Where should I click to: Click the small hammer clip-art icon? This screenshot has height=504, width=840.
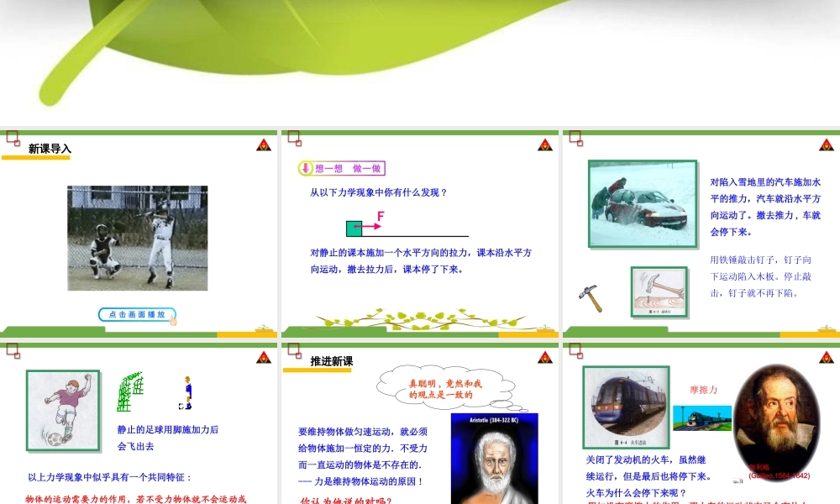click(x=591, y=299)
